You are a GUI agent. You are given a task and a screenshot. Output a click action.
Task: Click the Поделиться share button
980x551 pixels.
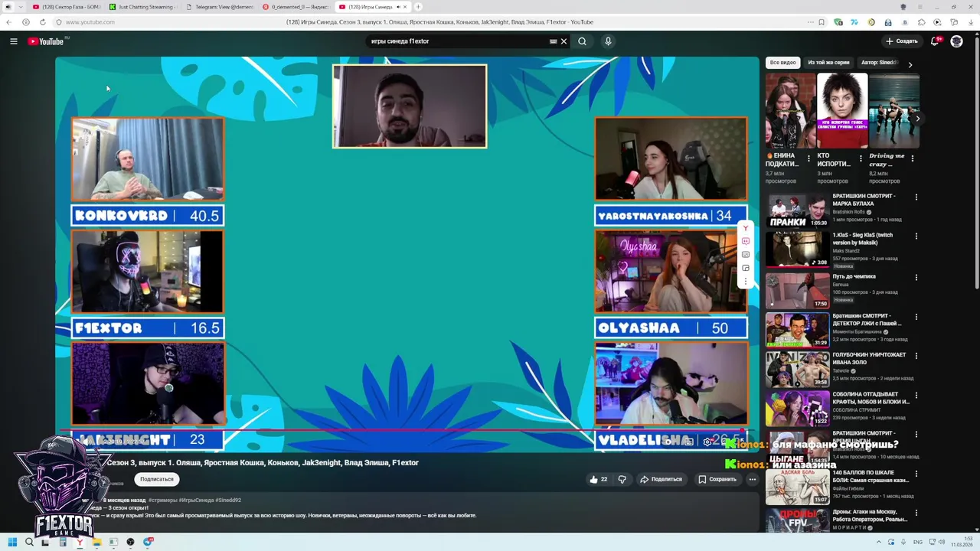pyautogui.click(x=661, y=479)
